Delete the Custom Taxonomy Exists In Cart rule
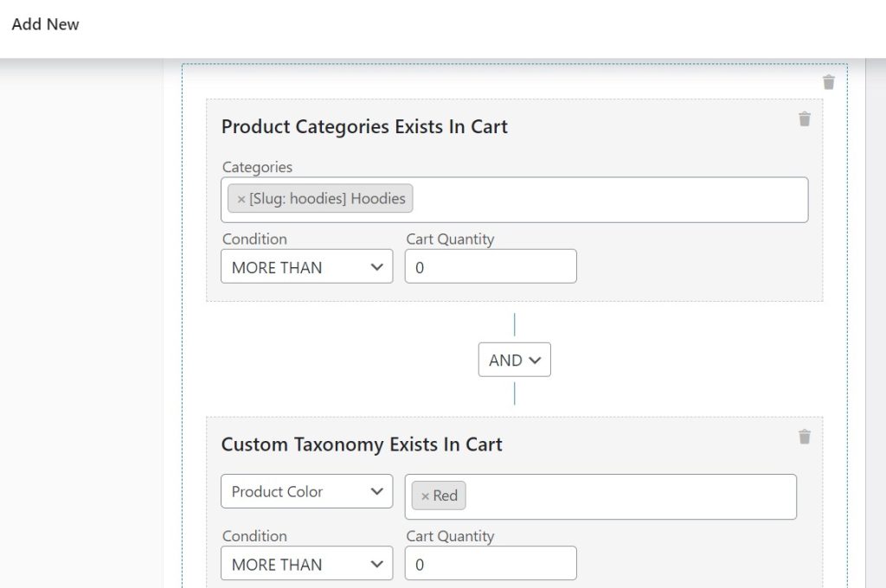Viewport: 886px width, 588px height. (805, 437)
